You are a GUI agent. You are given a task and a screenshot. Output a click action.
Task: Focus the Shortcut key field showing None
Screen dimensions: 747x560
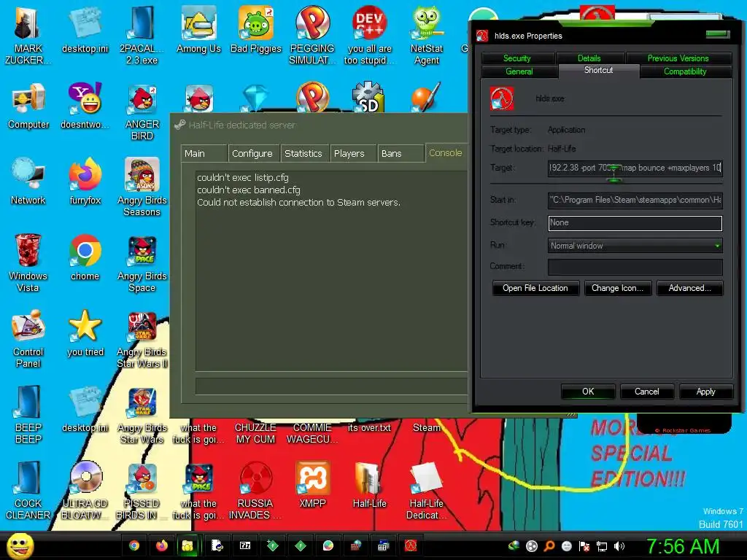pyautogui.click(x=635, y=223)
